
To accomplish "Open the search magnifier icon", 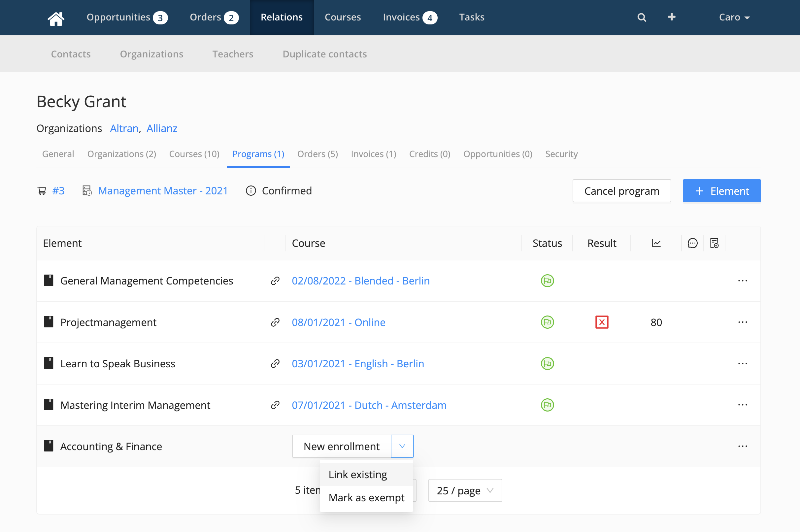I will pos(642,17).
